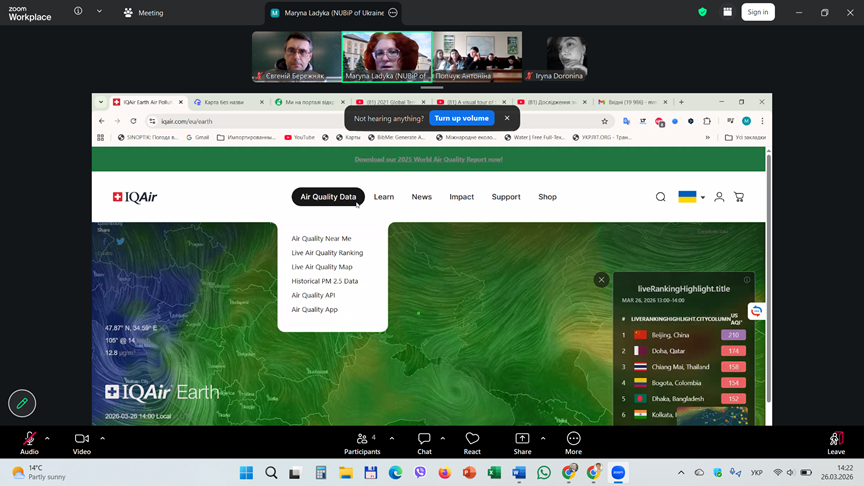Open the More options menu
Viewport: 864px width, 486px height.
pyautogui.click(x=573, y=439)
